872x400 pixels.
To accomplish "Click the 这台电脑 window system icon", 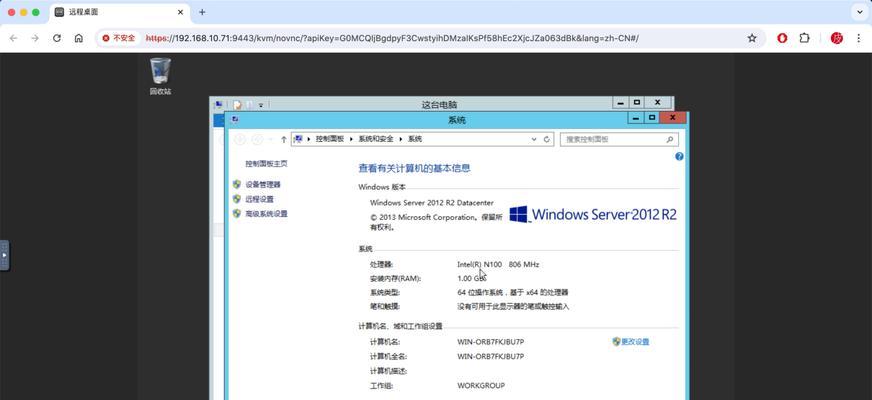I will coord(219,104).
